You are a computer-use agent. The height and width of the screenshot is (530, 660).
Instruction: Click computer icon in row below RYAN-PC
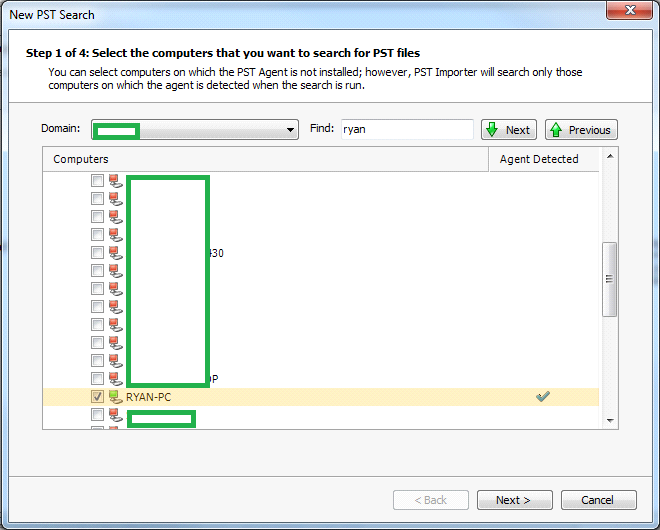click(115, 415)
